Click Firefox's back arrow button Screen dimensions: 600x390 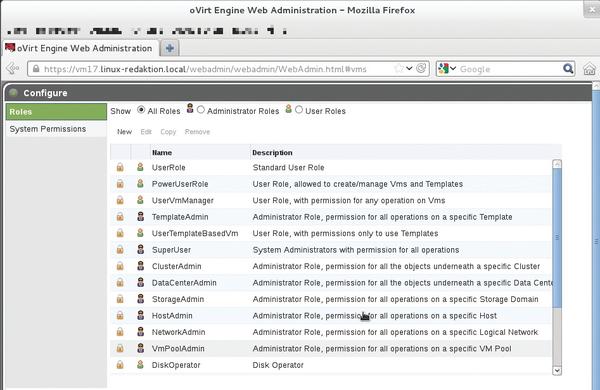click(x=13, y=69)
